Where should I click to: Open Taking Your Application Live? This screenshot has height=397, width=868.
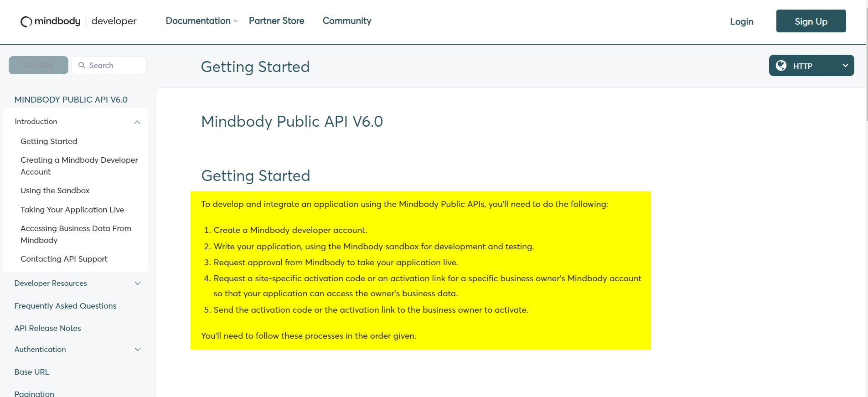click(72, 210)
